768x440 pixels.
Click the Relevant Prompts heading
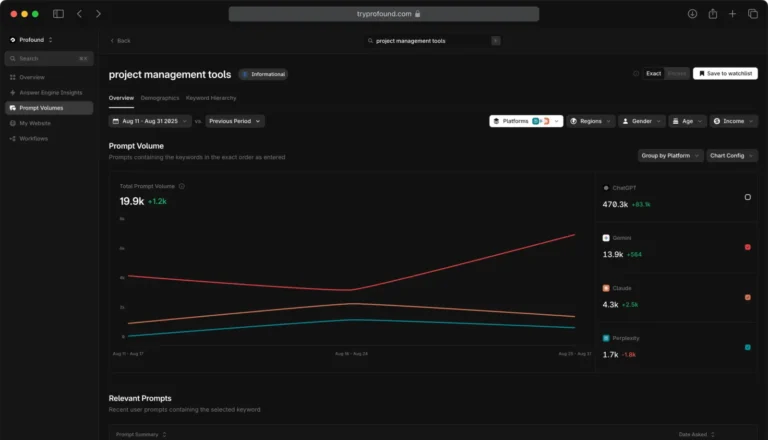click(x=140, y=398)
